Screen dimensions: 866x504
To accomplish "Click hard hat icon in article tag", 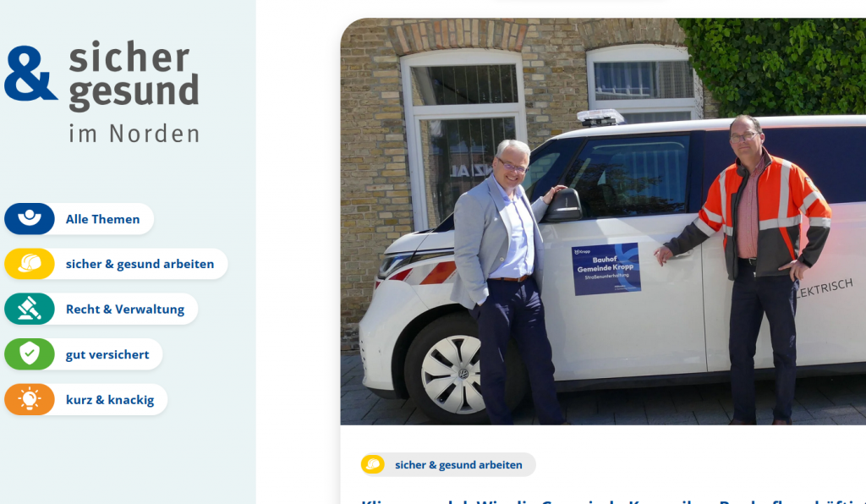I will pos(373,465).
